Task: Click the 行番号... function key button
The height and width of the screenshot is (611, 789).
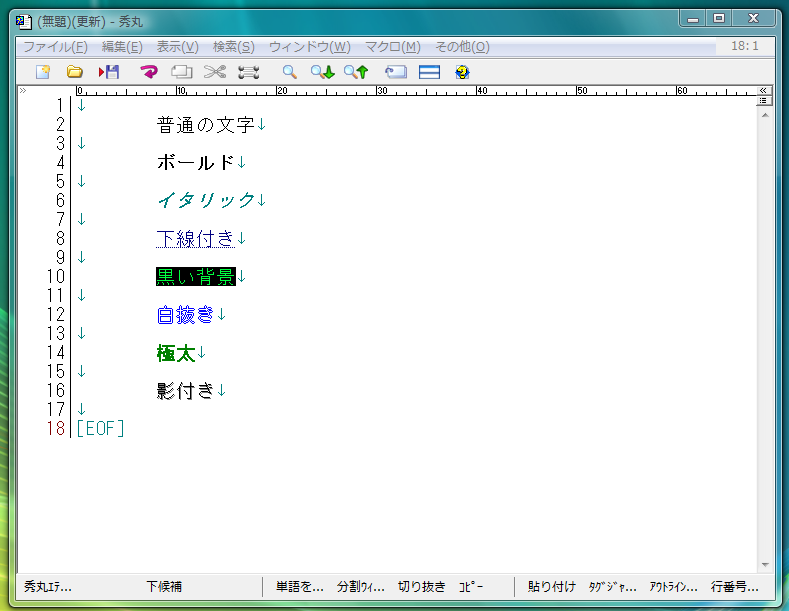Action: coord(735,586)
